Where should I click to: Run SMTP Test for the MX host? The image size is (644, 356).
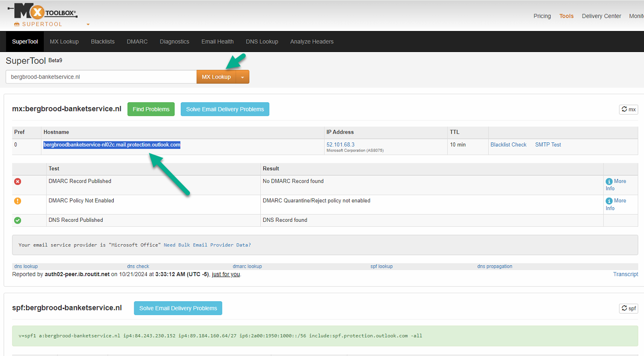[x=548, y=145]
